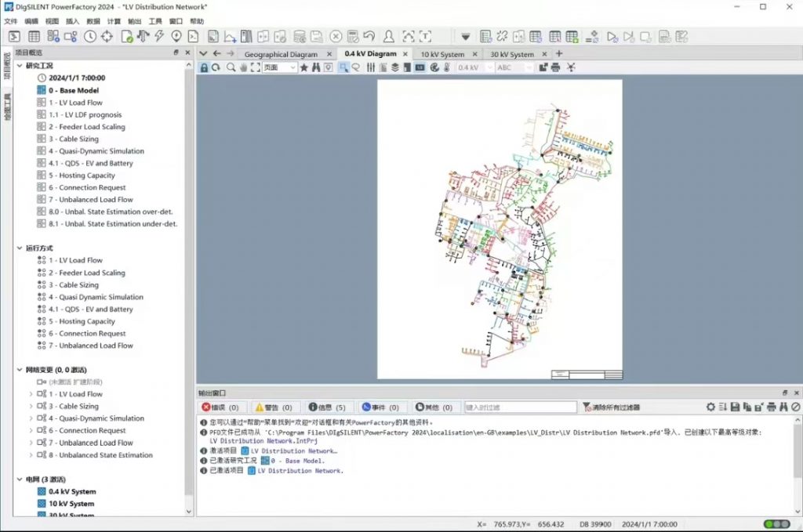Click the clock study time icon
Screen dimensions: 803x532
point(89,36)
